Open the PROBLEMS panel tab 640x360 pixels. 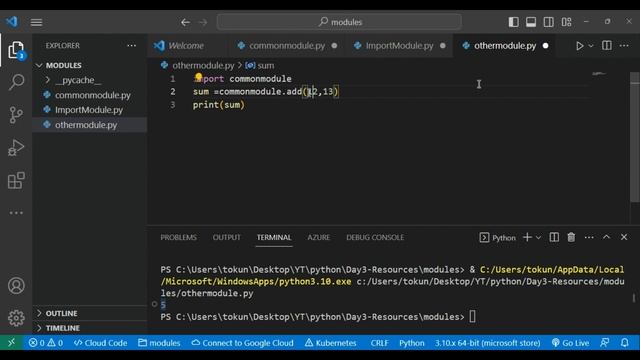(178, 238)
